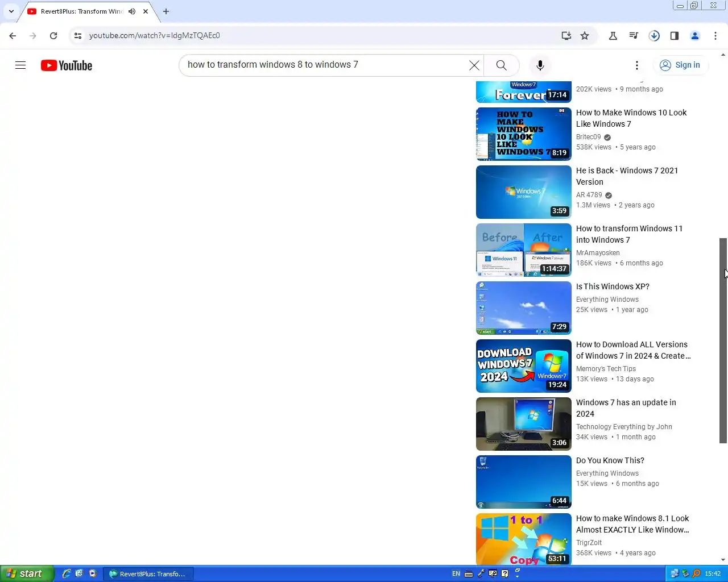This screenshot has width=728, height=582.
Task: Open 'Windows 7 has an update in 2024'
Action: coord(626,408)
